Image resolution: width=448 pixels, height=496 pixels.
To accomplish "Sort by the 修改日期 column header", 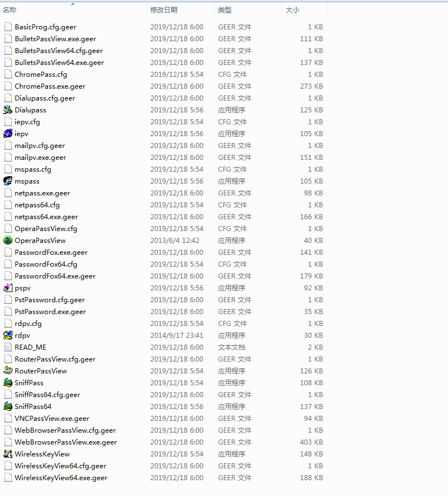I will coord(164,10).
